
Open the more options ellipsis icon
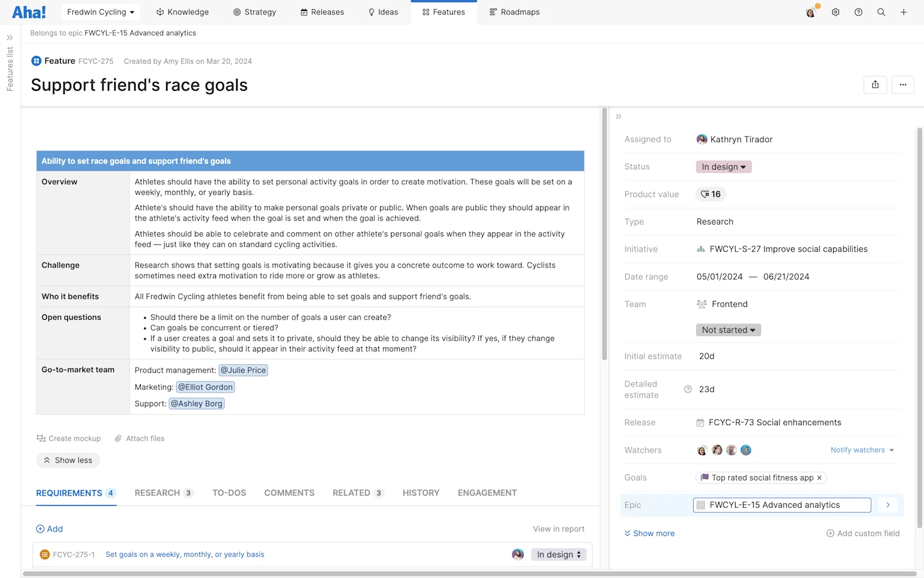[x=902, y=85]
